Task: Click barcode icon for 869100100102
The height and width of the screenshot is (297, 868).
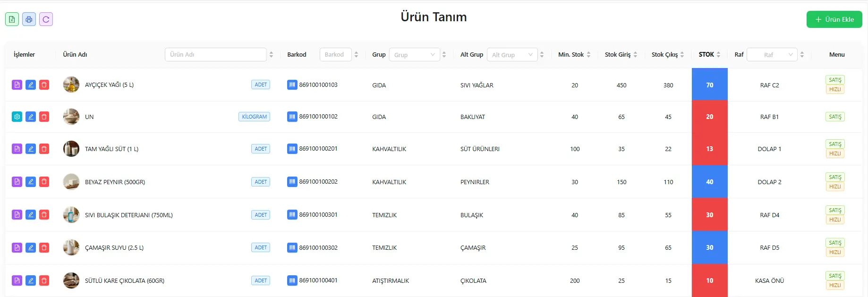Action: click(292, 117)
